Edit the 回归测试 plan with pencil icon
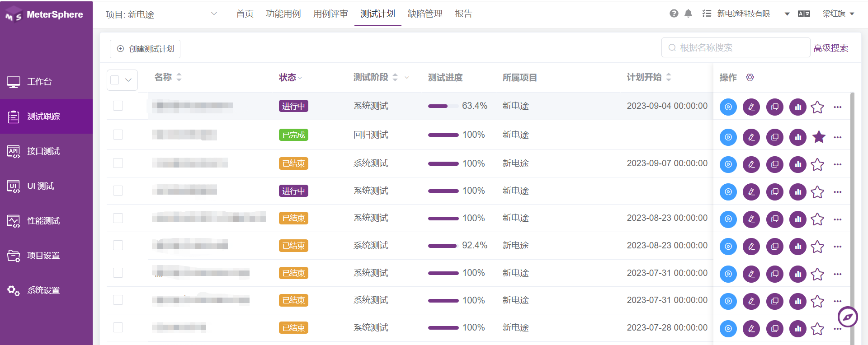This screenshot has height=345, width=868. [751, 137]
